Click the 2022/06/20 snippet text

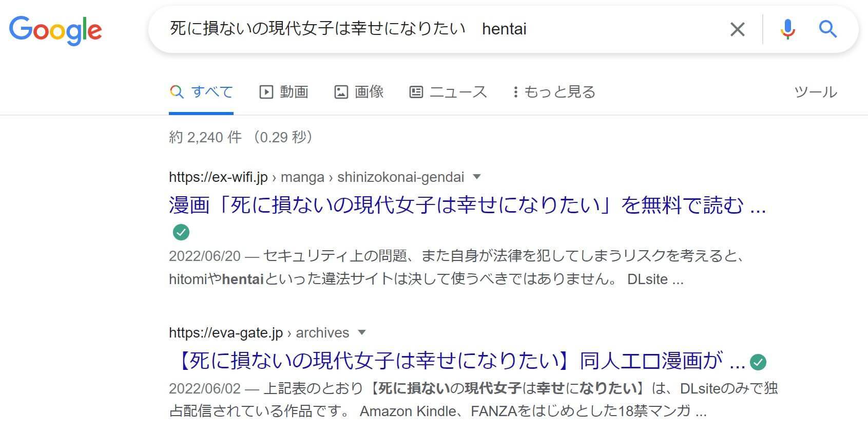point(205,255)
